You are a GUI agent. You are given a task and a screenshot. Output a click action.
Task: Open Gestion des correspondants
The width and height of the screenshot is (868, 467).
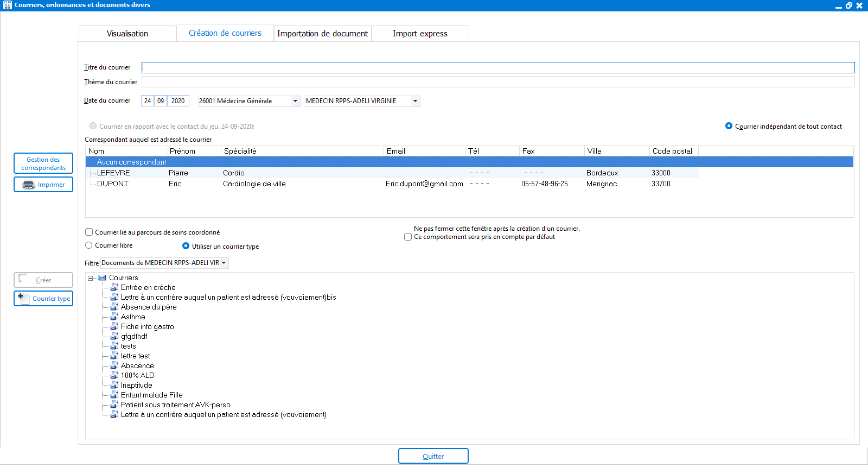click(43, 163)
